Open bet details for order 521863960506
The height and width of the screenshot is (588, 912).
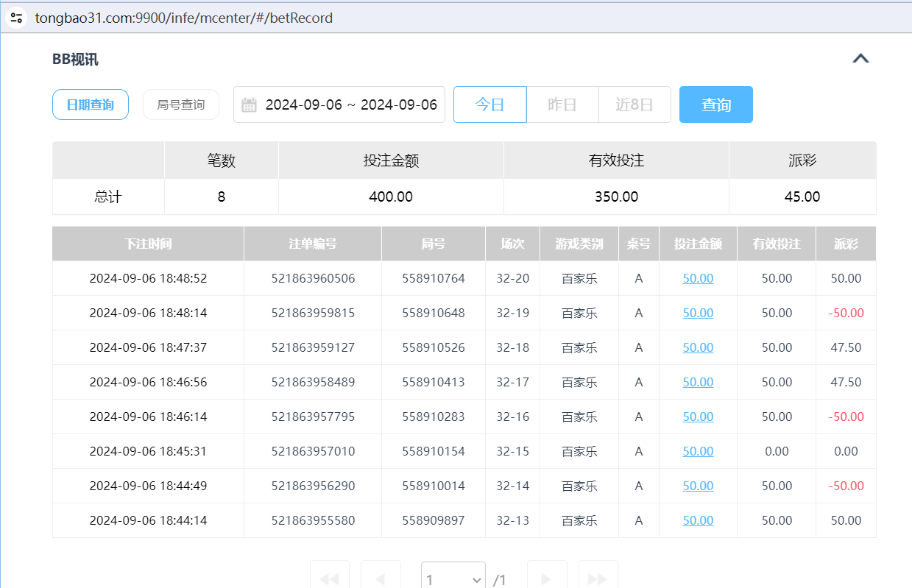click(697, 278)
